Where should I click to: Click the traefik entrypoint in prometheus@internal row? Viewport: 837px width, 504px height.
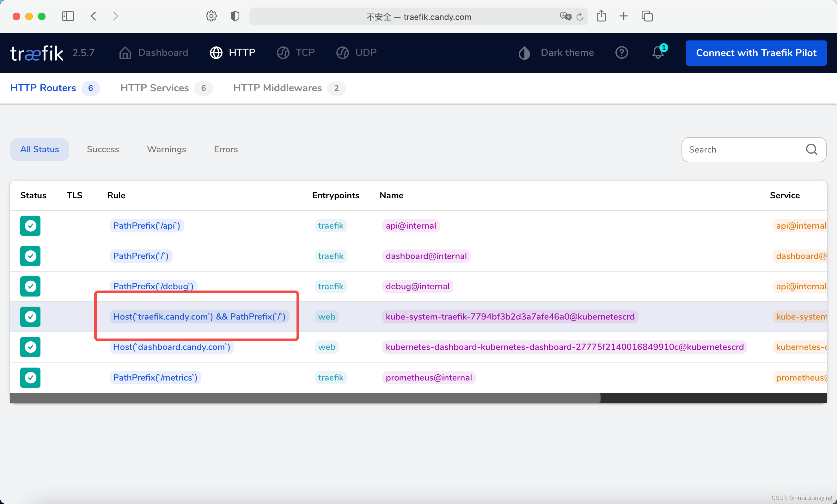[x=331, y=377]
